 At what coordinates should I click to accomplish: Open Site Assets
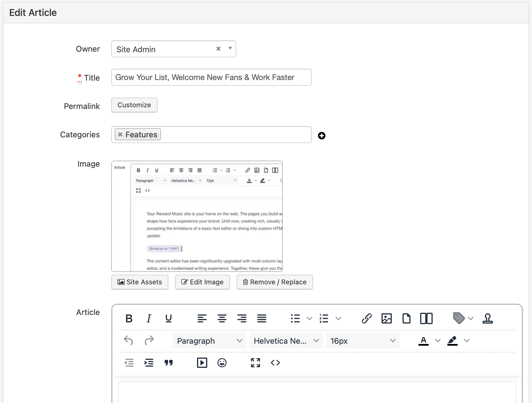(x=140, y=282)
